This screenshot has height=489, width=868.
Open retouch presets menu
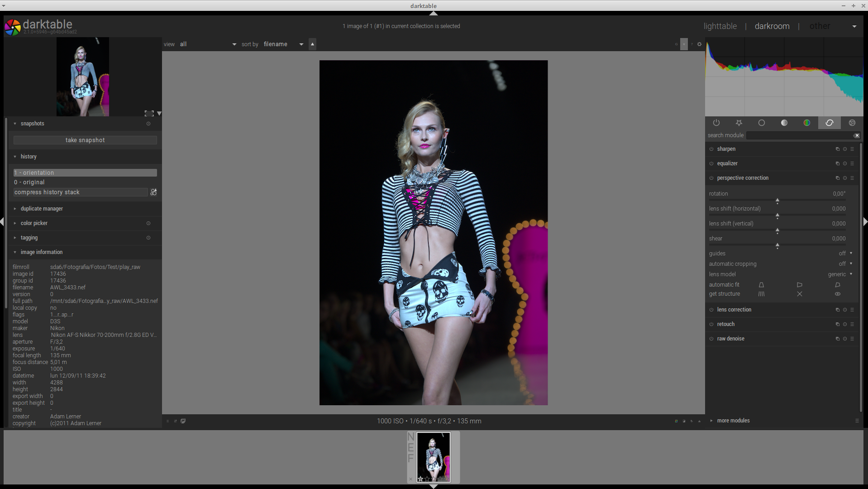pyautogui.click(x=852, y=324)
